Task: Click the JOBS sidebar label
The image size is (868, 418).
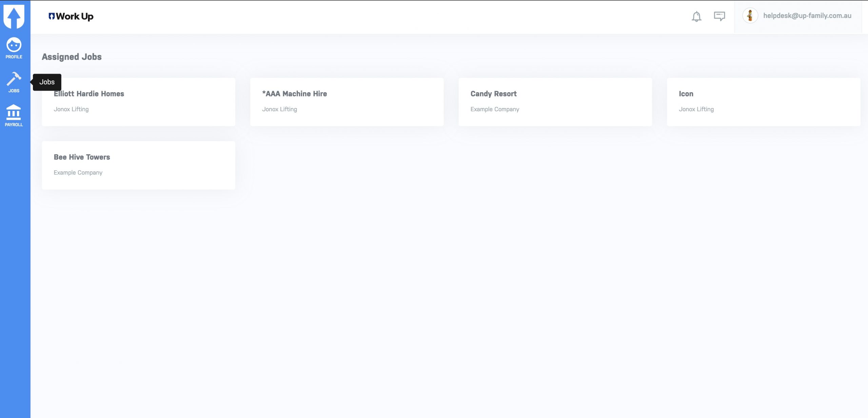Action: coord(14,91)
